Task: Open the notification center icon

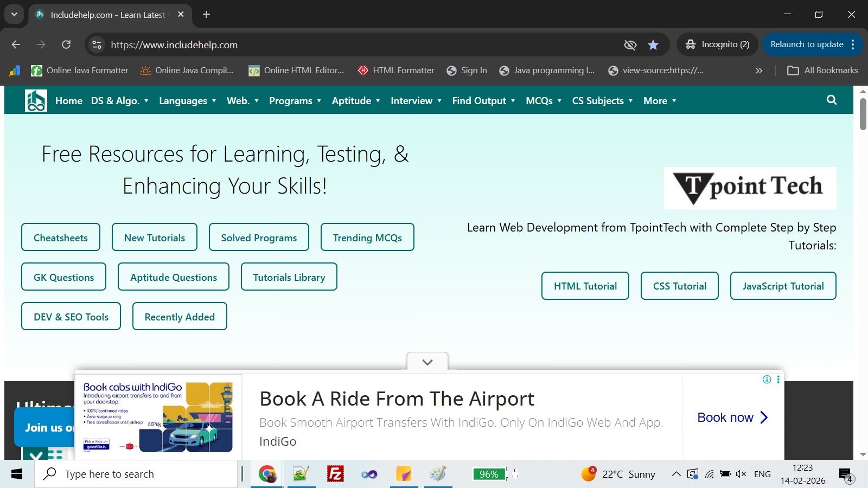Action: coord(846,476)
